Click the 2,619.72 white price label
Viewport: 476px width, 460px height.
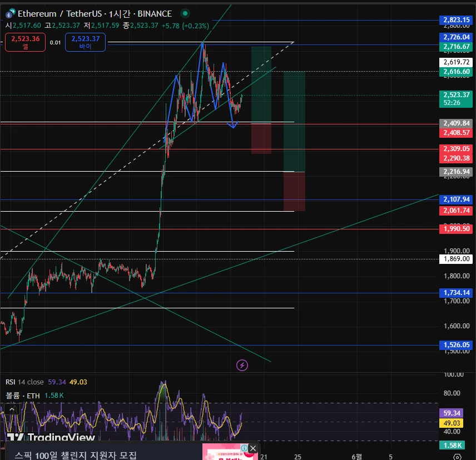(x=456, y=62)
